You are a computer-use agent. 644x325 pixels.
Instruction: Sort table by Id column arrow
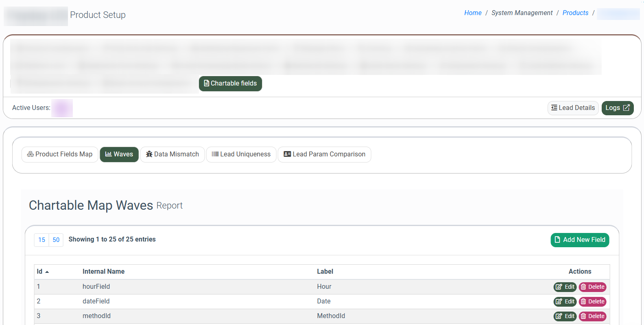pos(47,272)
